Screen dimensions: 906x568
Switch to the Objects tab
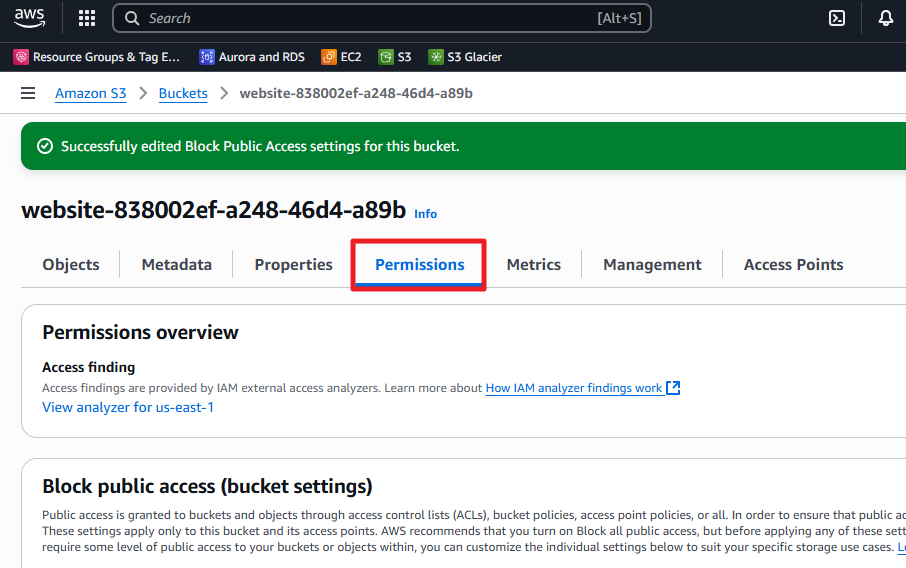click(71, 264)
